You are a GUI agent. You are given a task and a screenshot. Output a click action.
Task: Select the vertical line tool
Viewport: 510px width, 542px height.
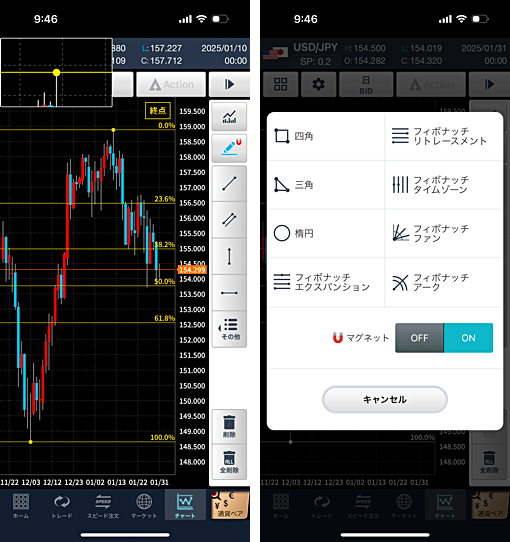tap(229, 256)
